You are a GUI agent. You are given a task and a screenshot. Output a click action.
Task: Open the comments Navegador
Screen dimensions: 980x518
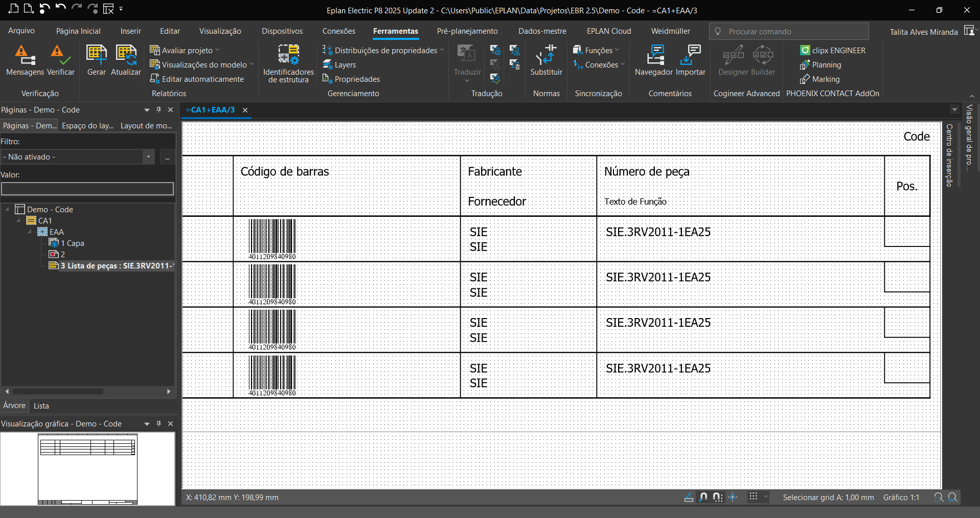coord(653,60)
